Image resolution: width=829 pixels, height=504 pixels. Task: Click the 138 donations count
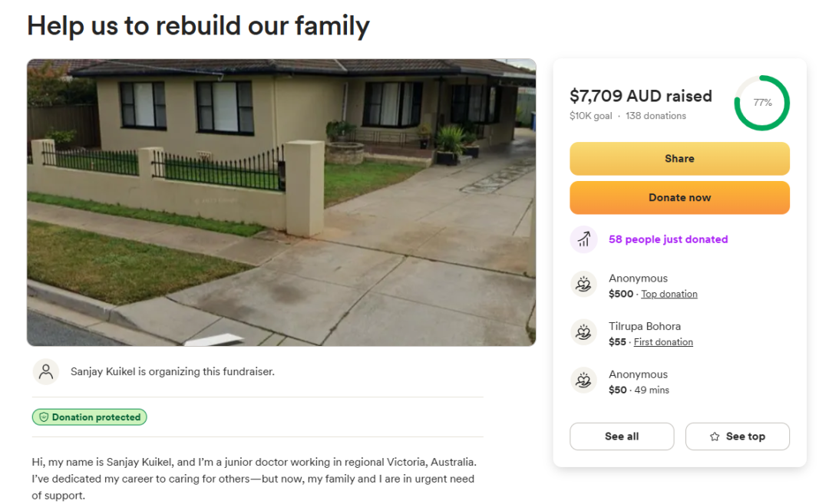click(656, 116)
